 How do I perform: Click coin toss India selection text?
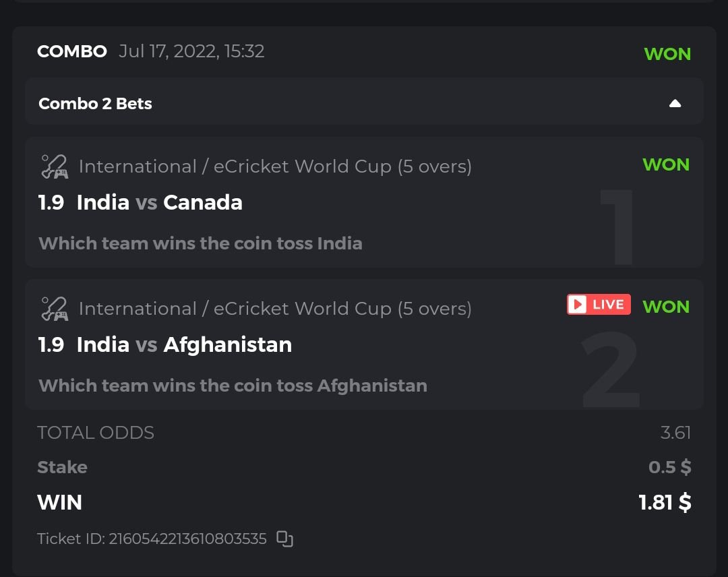(x=200, y=243)
